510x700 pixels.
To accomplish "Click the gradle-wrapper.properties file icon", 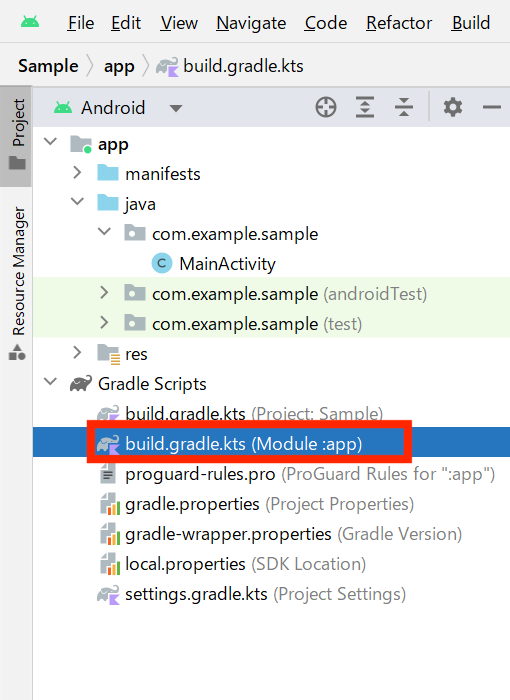I will point(110,533).
